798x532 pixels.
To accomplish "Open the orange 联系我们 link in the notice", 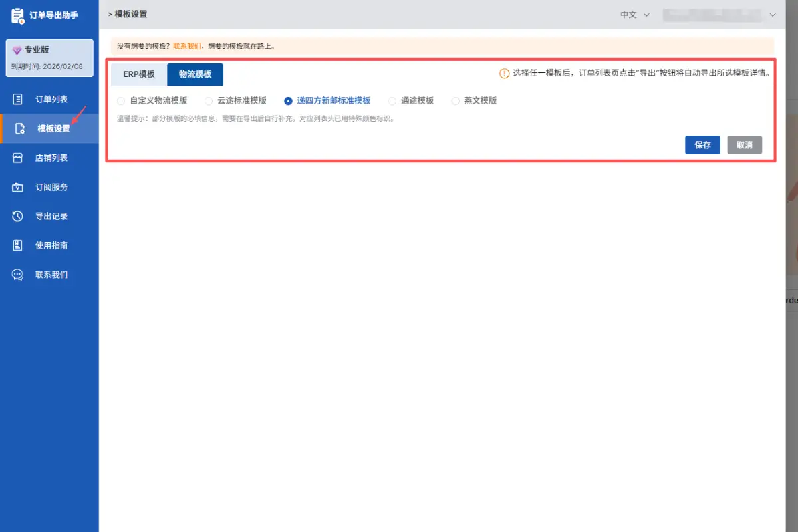I will click(x=187, y=47).
